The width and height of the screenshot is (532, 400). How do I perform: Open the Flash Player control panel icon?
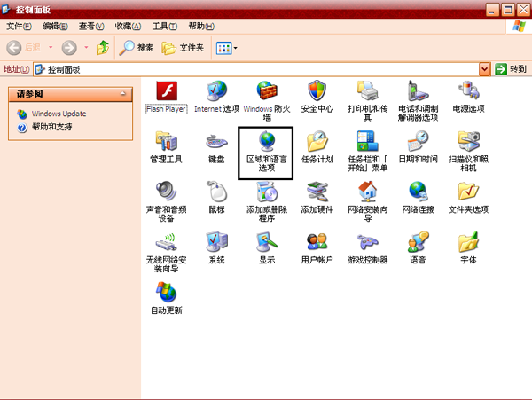click(166, 91)
